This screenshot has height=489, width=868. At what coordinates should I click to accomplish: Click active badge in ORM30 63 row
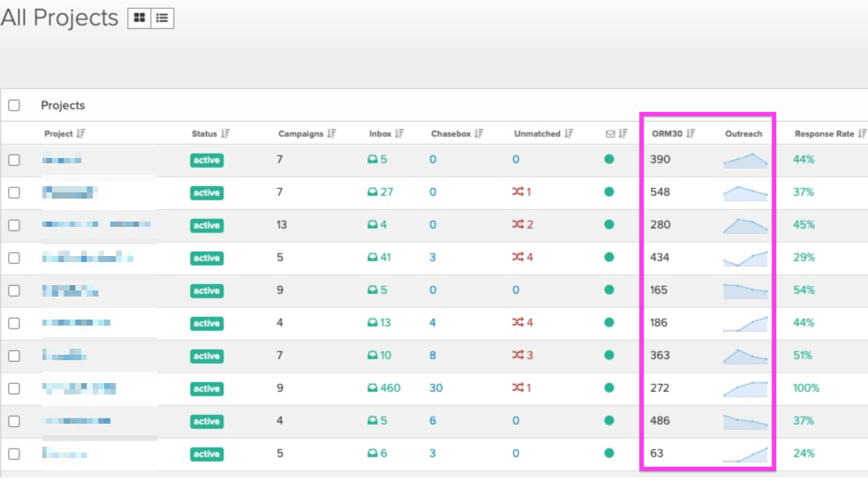pos(207,455)
